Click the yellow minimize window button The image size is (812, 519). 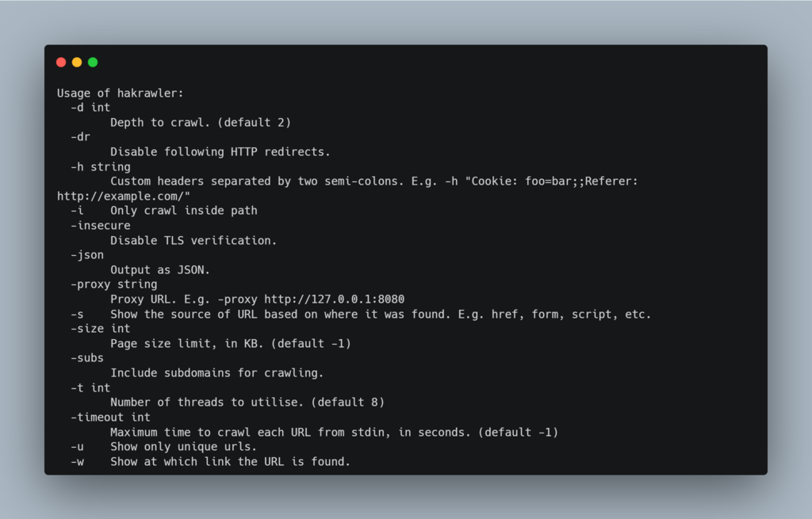point(77,63)
